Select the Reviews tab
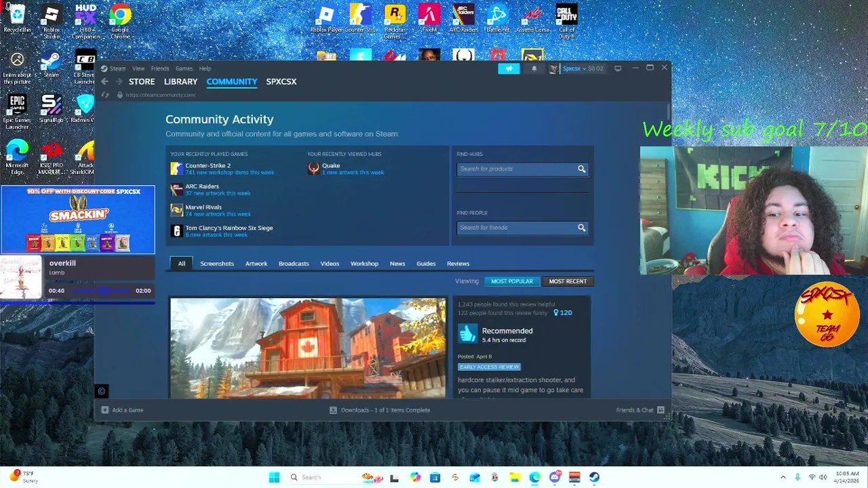This screenshot has height=488, width=868. (458, 264)
